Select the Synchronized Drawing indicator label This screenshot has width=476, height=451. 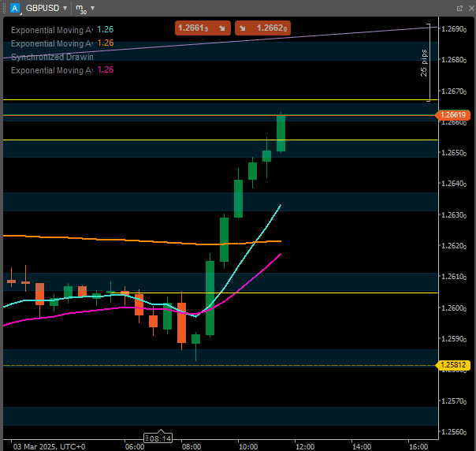(52, 57)
